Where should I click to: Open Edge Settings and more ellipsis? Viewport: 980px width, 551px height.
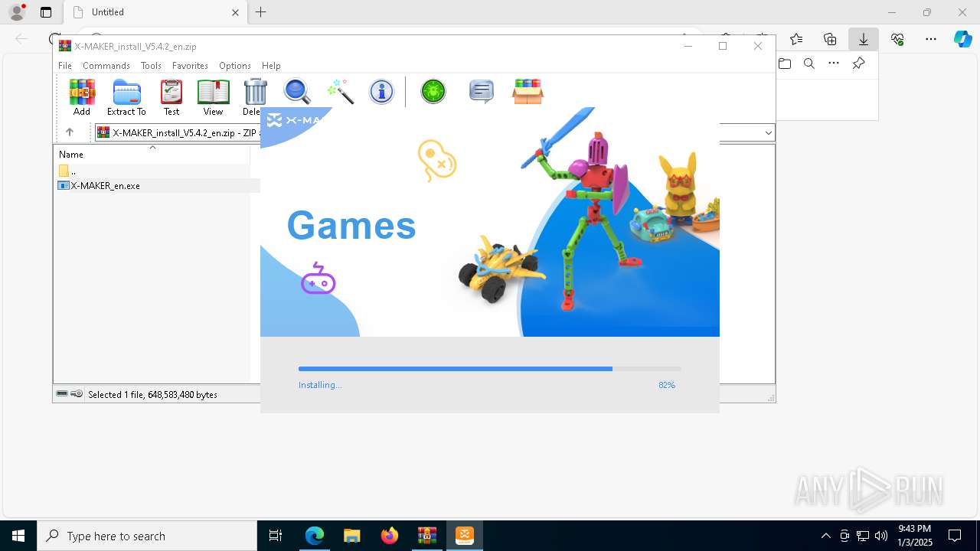point(931,39)
